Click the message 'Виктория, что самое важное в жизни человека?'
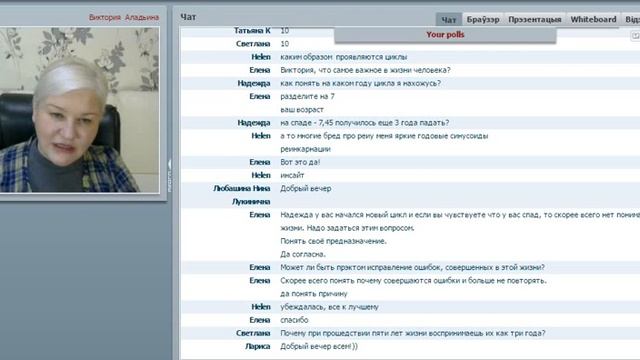 (365, 70)
